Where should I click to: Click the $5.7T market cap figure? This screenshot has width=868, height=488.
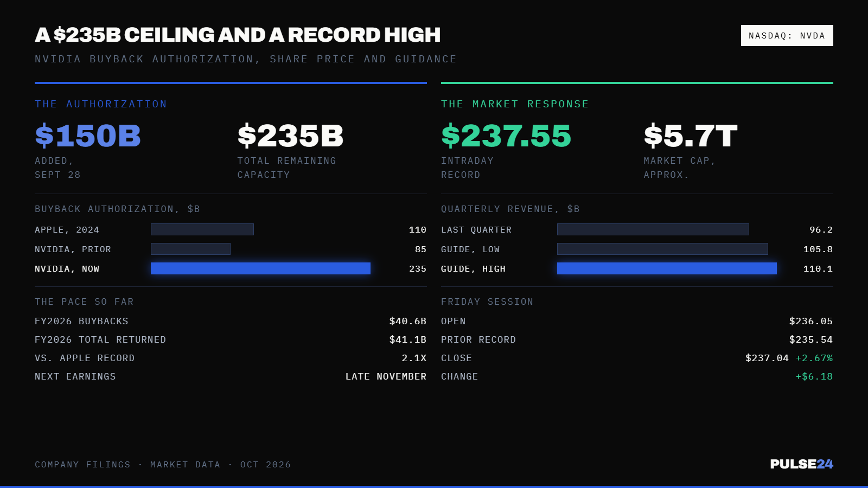pyautogui.click(x=691, y=136)
